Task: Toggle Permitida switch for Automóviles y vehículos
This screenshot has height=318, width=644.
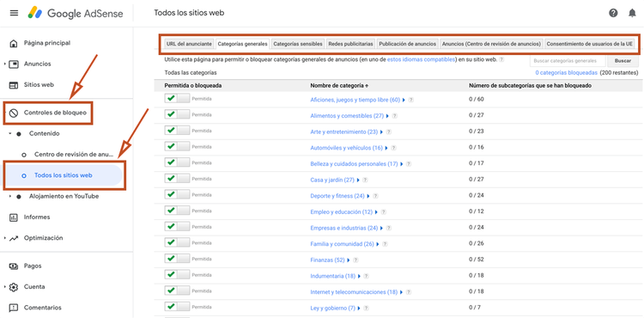Action: coord(177,147)
